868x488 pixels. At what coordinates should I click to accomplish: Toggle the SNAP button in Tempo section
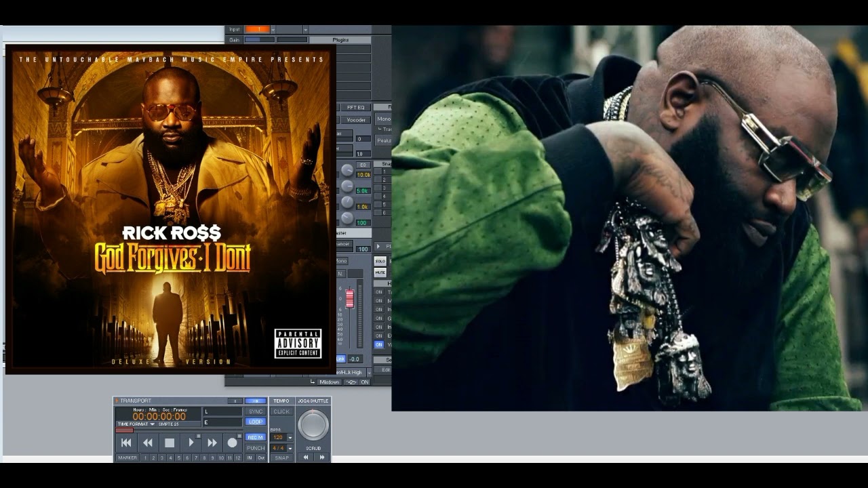[281, 457]
